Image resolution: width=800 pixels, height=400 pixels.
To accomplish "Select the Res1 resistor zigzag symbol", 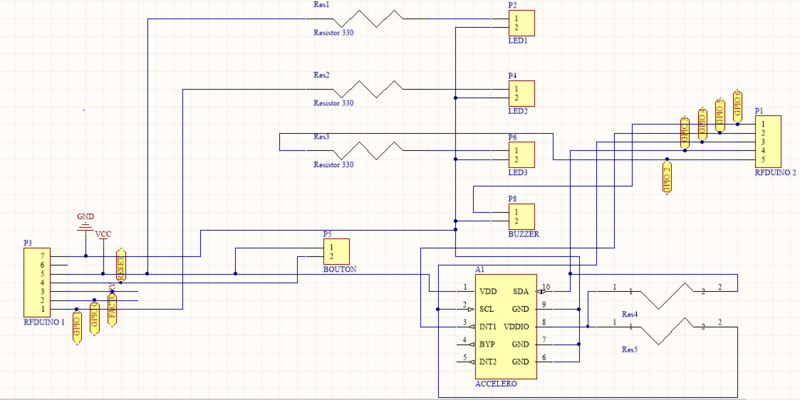I will coord(372,19).
